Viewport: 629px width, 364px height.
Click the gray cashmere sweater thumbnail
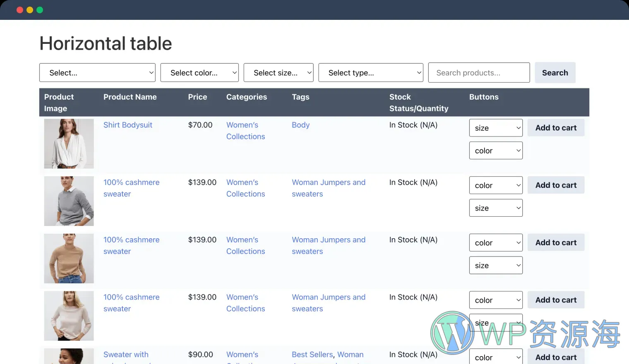click(x=69, y=201)
